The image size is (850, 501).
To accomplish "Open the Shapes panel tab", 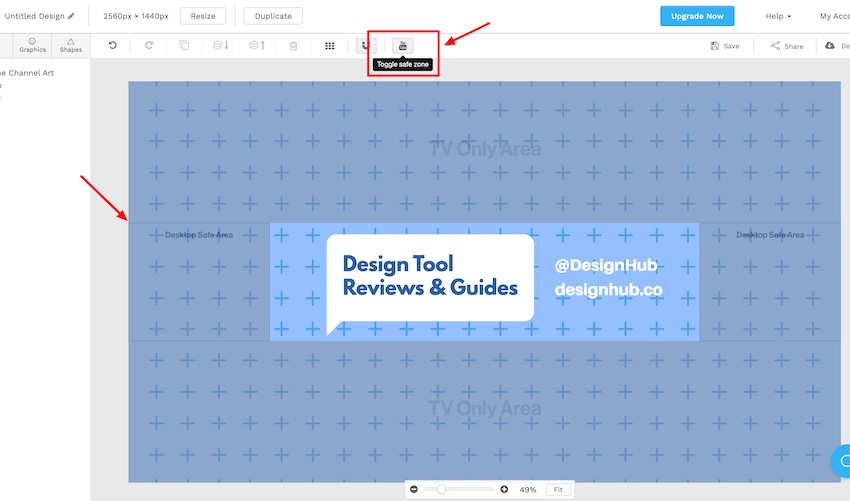I will [71, 46].
